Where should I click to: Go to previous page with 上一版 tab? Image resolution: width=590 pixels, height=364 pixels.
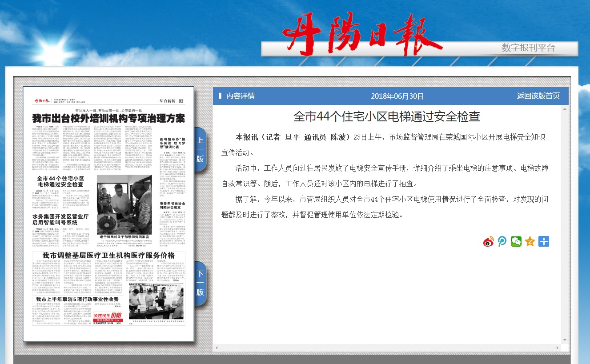point(200,149)
